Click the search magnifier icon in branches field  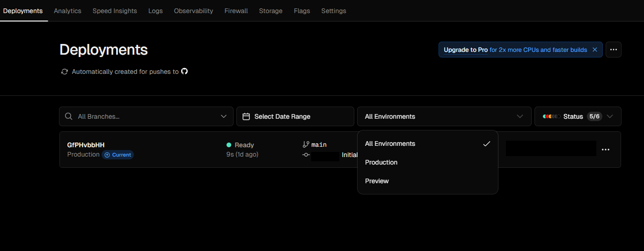click(x=69, y=116)
